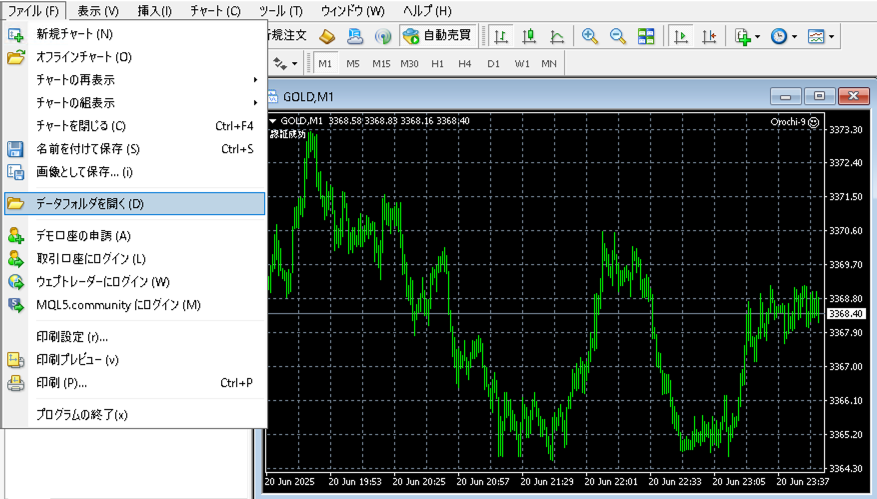Image resolution: width=877 pixels, height=499 pixels.
Task: Select the D1 timeframe
Action: tap(493, 64)
